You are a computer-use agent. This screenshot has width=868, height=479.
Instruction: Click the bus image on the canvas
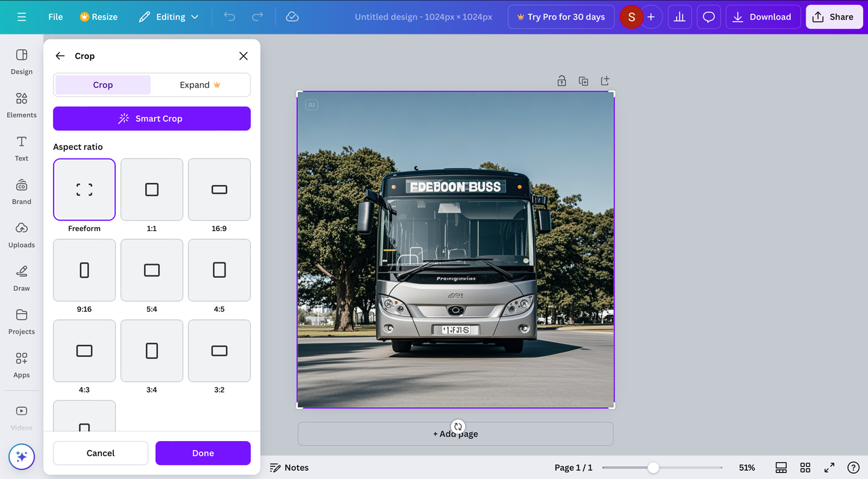456,250
